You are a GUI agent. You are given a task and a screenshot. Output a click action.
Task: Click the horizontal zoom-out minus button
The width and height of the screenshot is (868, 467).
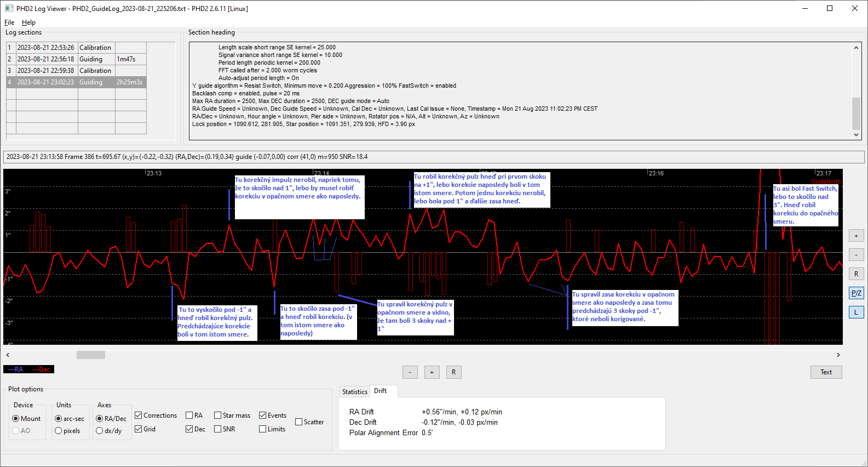pos(410,372)
